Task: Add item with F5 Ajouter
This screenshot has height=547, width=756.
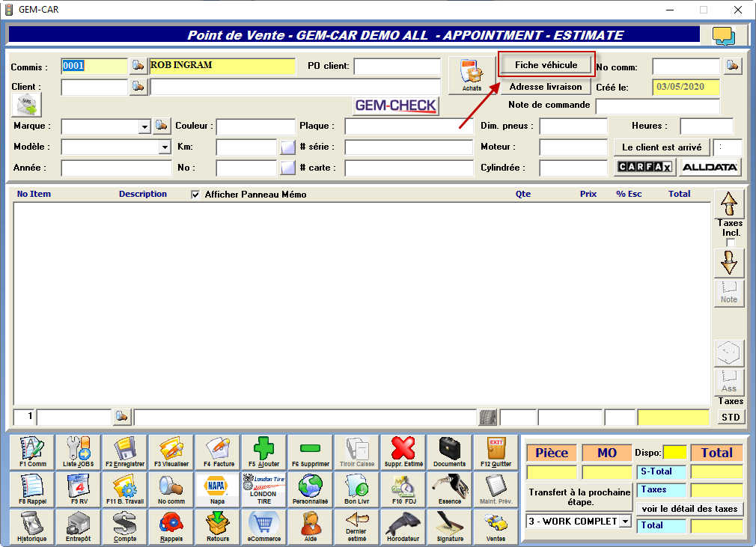Action: (264, 452)
